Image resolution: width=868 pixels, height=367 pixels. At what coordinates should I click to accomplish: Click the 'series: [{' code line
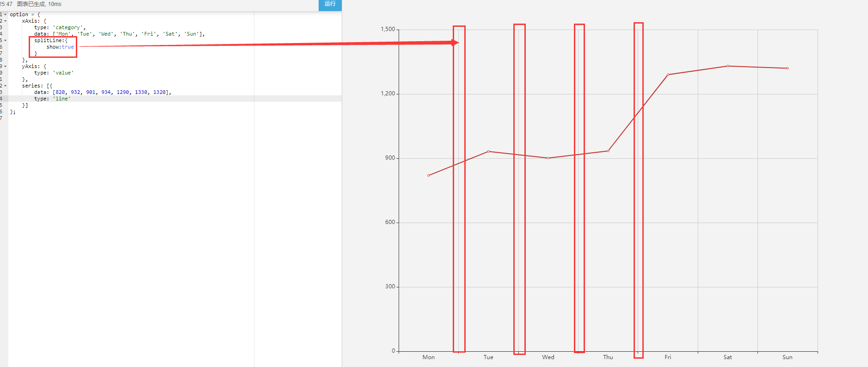[x=37, y=86]
